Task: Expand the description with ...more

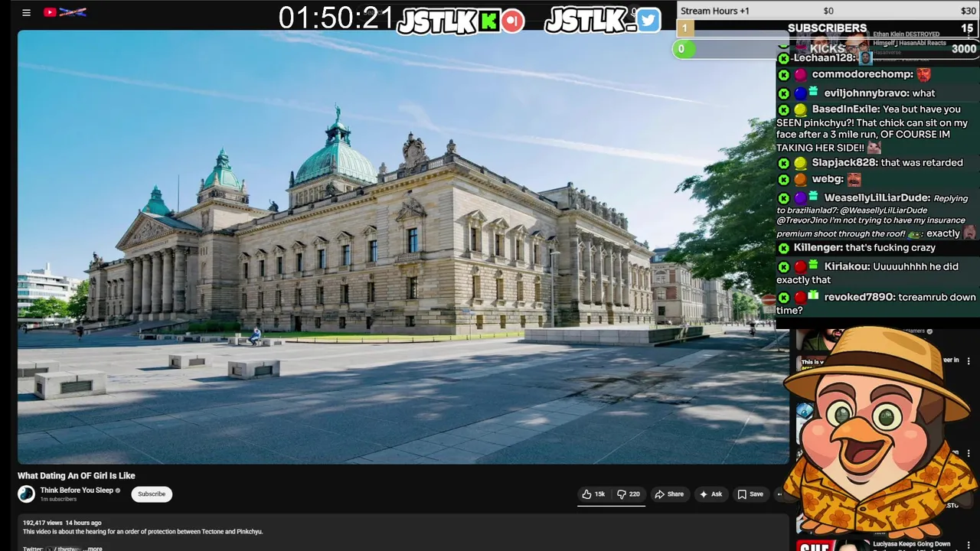Action: tap(93, 549)
